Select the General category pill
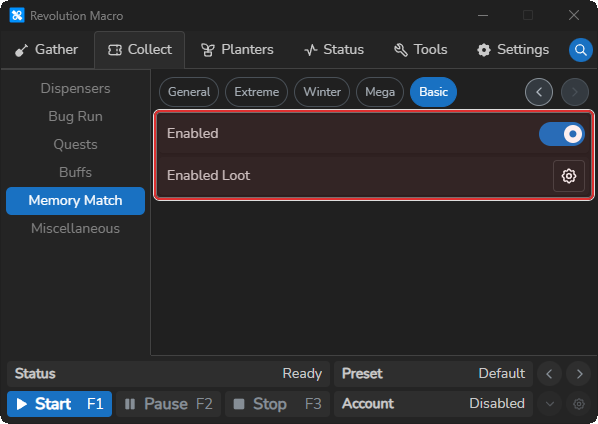The image size is (598, 424). (x=189, y=92)
